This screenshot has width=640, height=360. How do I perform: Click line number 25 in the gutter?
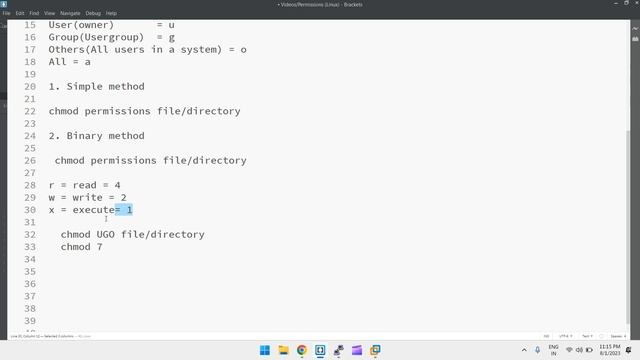[30, 148]
